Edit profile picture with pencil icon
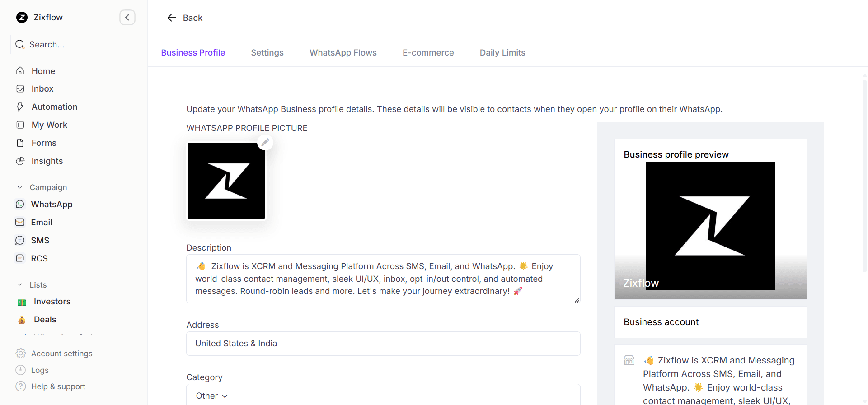868x405 pixels. (265, 142)
